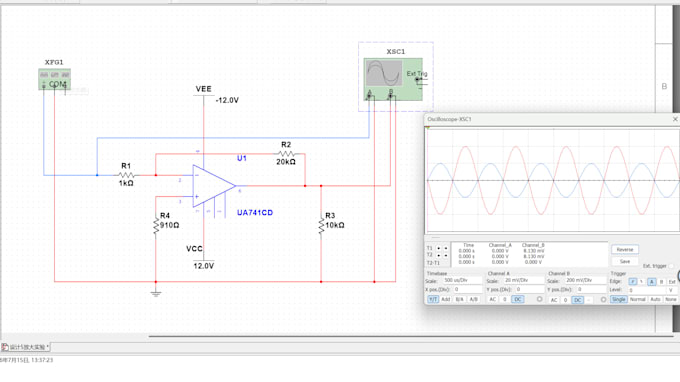The image size is (680, 382).
Task: Move cursor T1 right with arrow
Action: point(445,248)
